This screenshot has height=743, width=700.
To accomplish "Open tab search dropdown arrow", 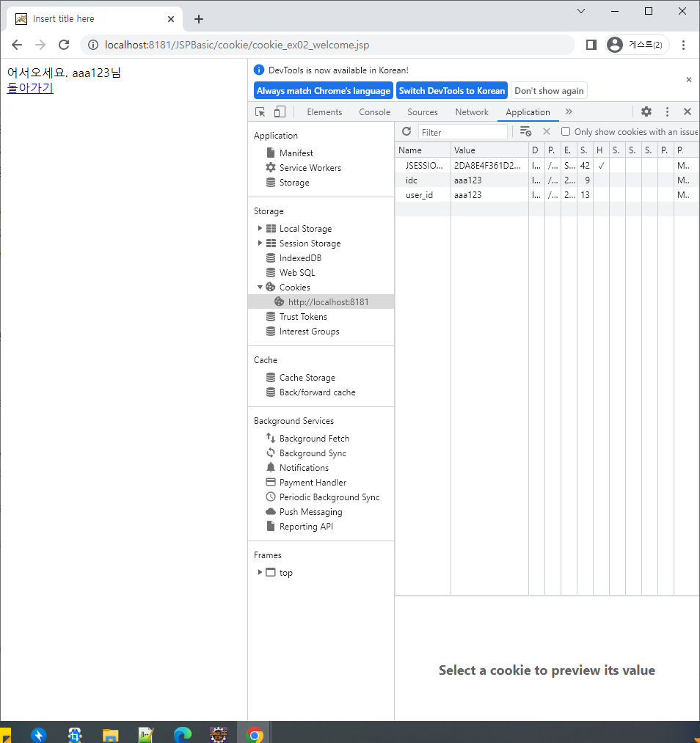I will 581,11.
